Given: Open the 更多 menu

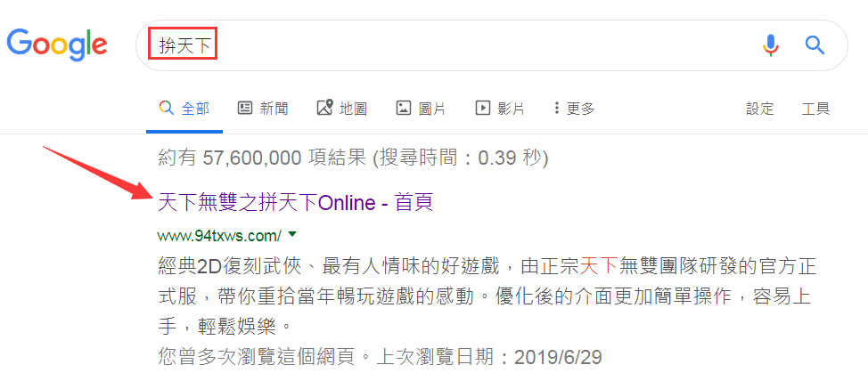Looking at the screenshot, I should tap(575, 109).
